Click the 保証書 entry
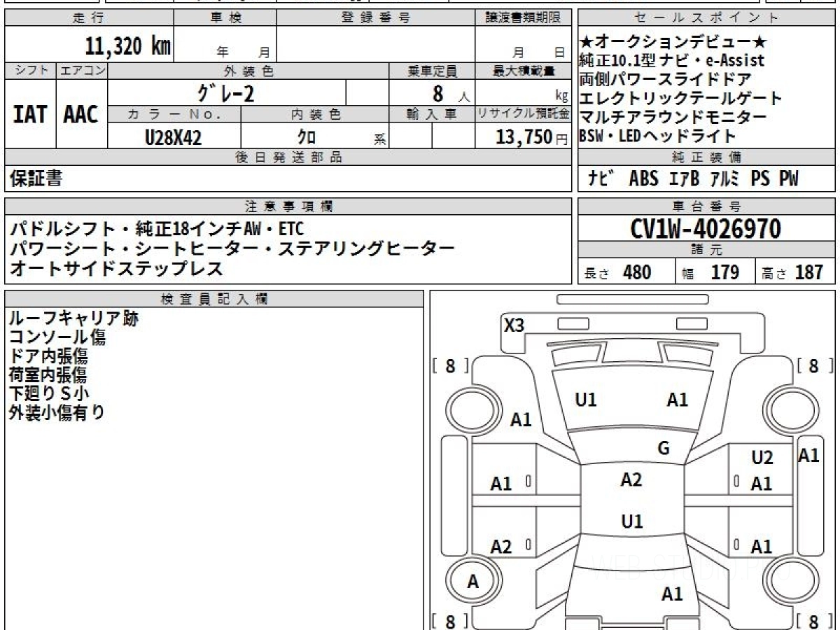Screen dimensions: 840x630 coord(36,179)
